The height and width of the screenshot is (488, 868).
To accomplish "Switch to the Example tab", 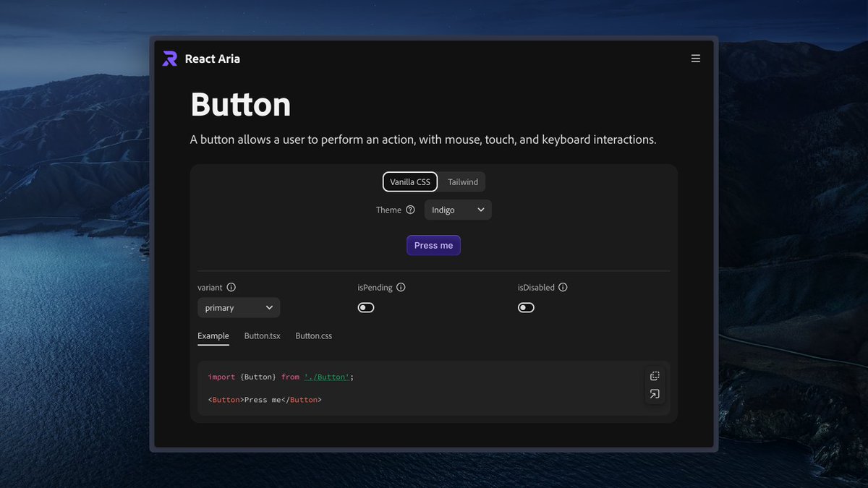I will [x=213, y=336].
